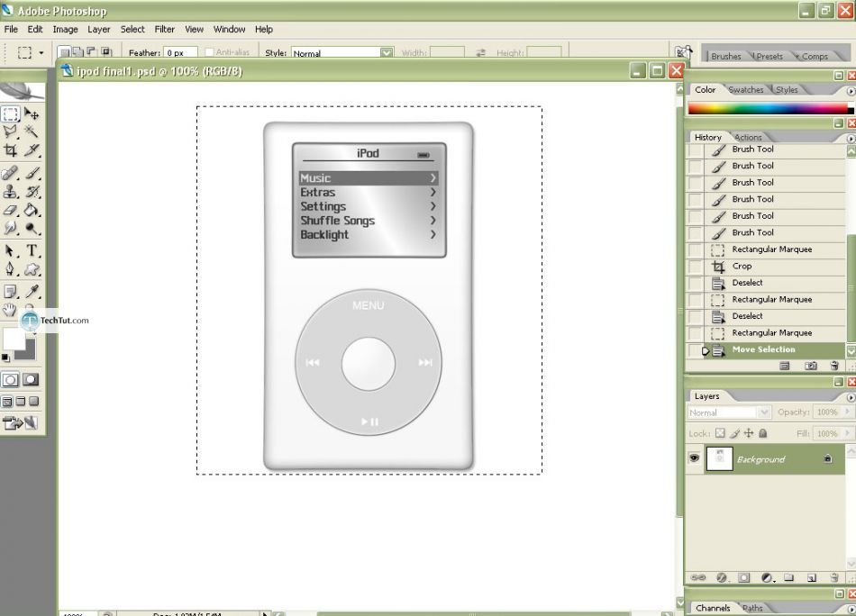
Task: Toggle the Anti-alias checkbox
Action: tap(210, 52)
